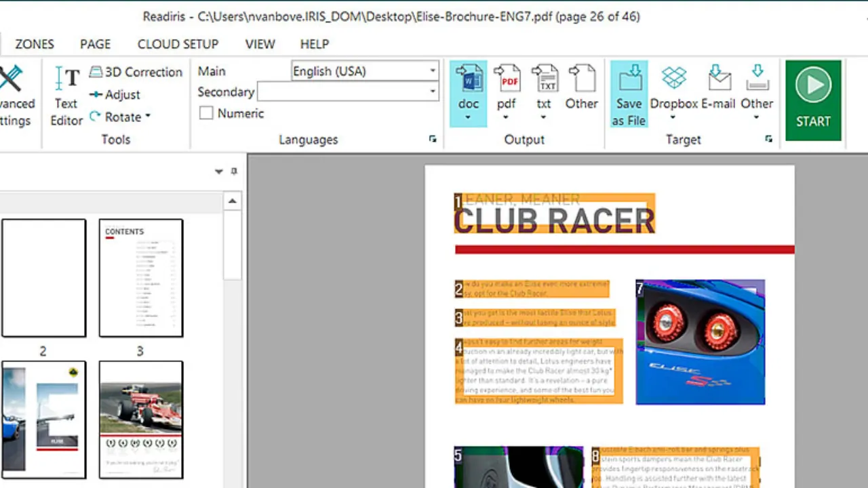Open Languages group dialog launcher
868x488 pixels.
pyautogui.click(x=433, y=139)
